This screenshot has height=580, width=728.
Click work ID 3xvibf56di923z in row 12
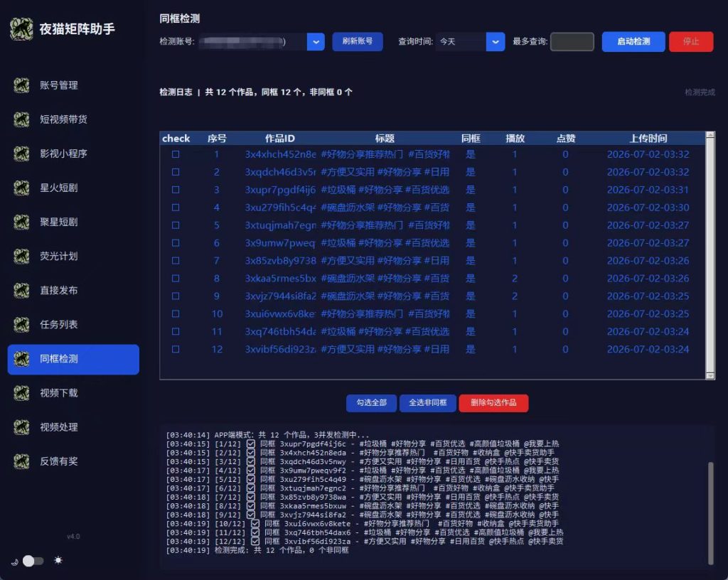(x=280, y=350)
